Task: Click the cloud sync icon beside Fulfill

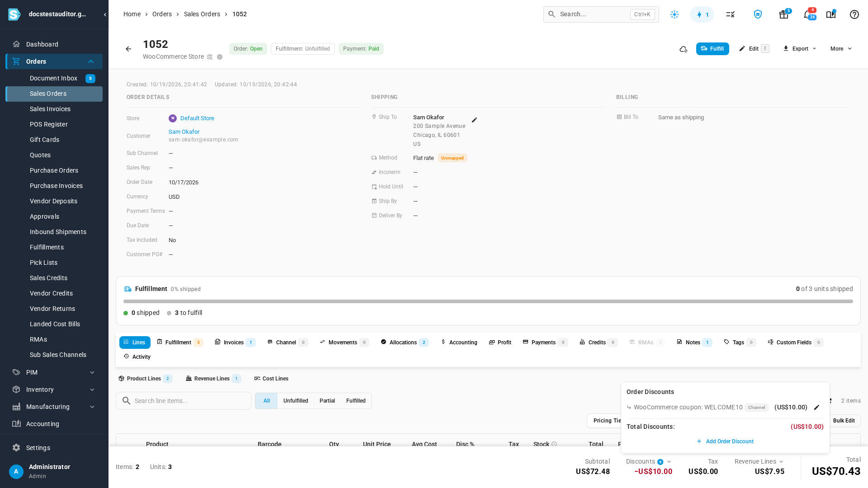Action: tap(683, 49)
